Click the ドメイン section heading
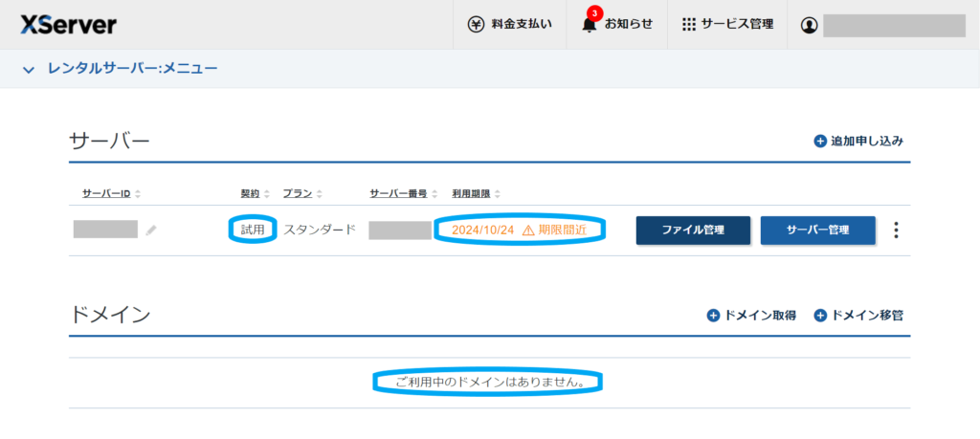The height and width of the screenshot is (439, 980). [x=110, y=316]
